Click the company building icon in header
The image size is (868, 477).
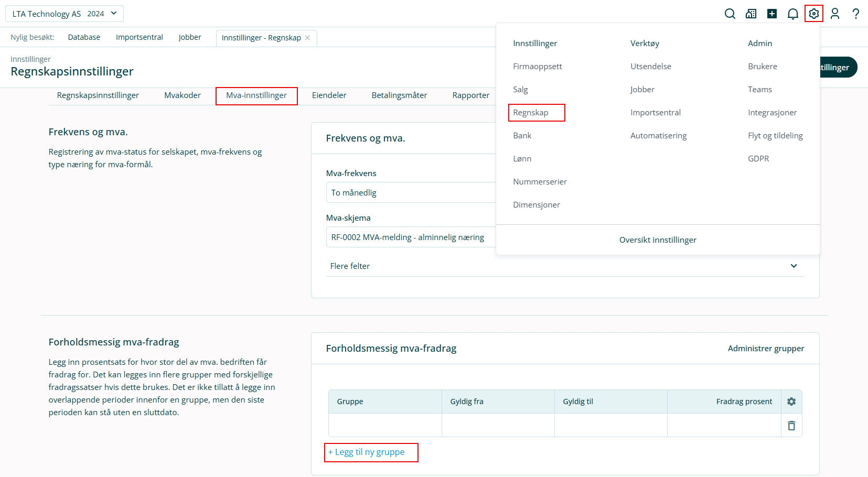(751, 14)
